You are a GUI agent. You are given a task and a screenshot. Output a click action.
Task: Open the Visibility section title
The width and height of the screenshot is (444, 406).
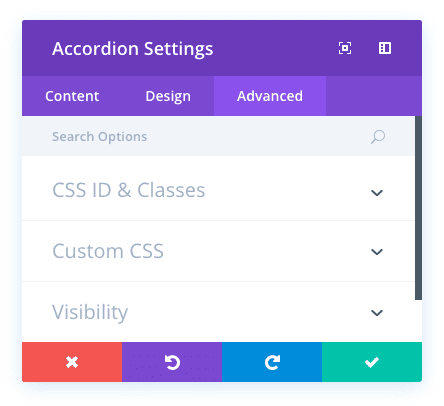(x=90, y=313)
